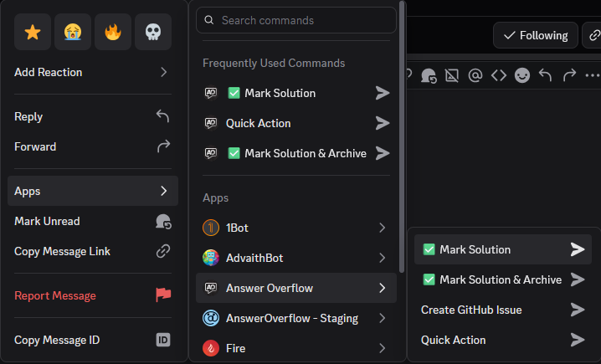Click the @ mention icon in message toolbar
Screen dimensions: 601x364
475,75
